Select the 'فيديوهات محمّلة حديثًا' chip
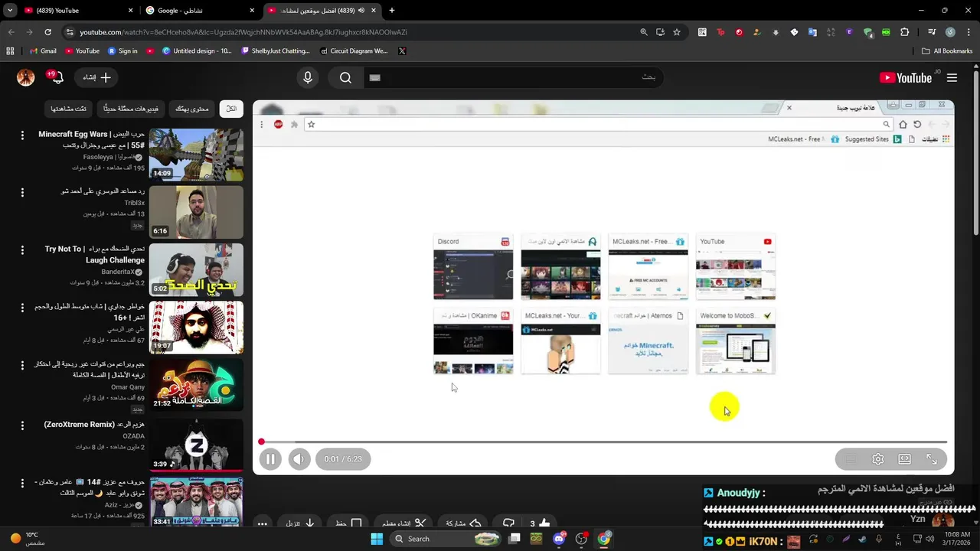The width and height of the screenshot is (980, 551). (x=131, y=109)
